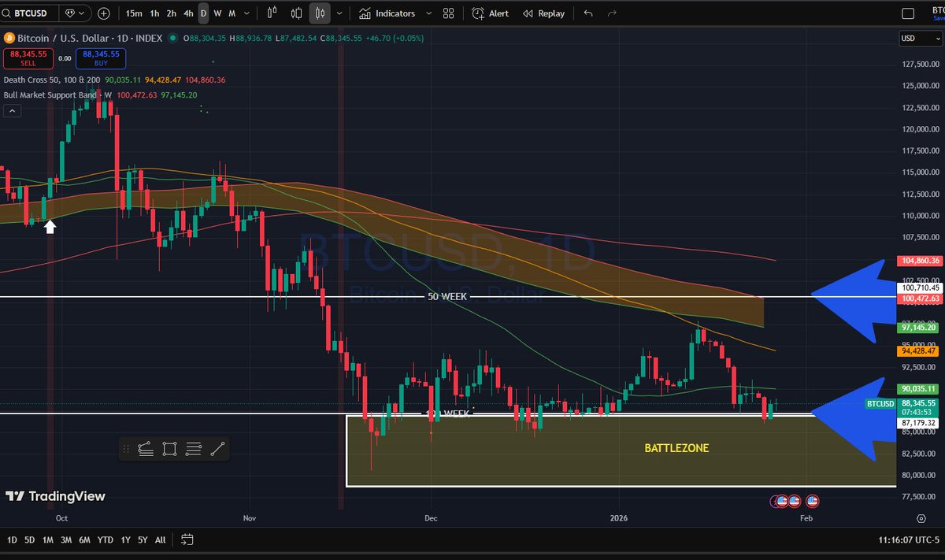Create an Alert
The height and width of the screenshot is (560, 945).
point(490,13)
